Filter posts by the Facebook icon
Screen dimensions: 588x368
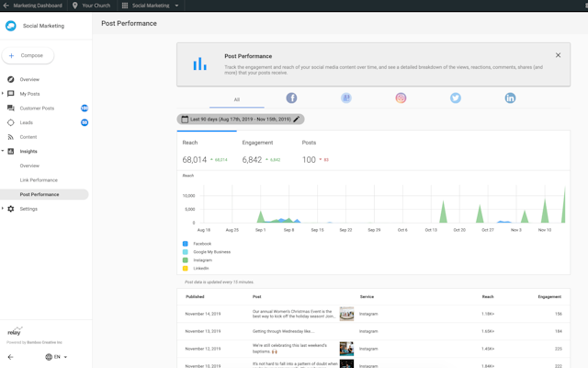pyautogui.click(x=291, y=98)
